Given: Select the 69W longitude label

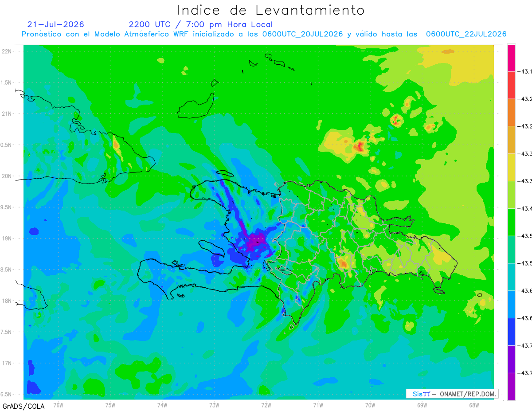Looking at the screenshot, I should (422, 405).
